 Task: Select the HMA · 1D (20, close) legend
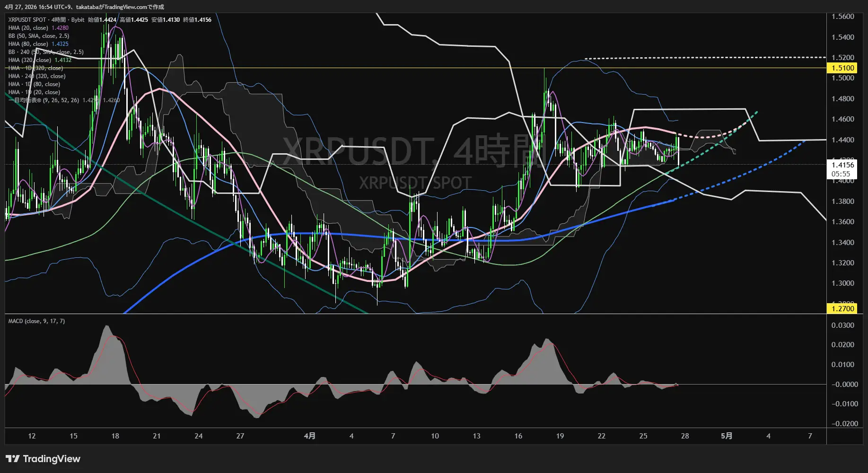click(x=34, y=92)
